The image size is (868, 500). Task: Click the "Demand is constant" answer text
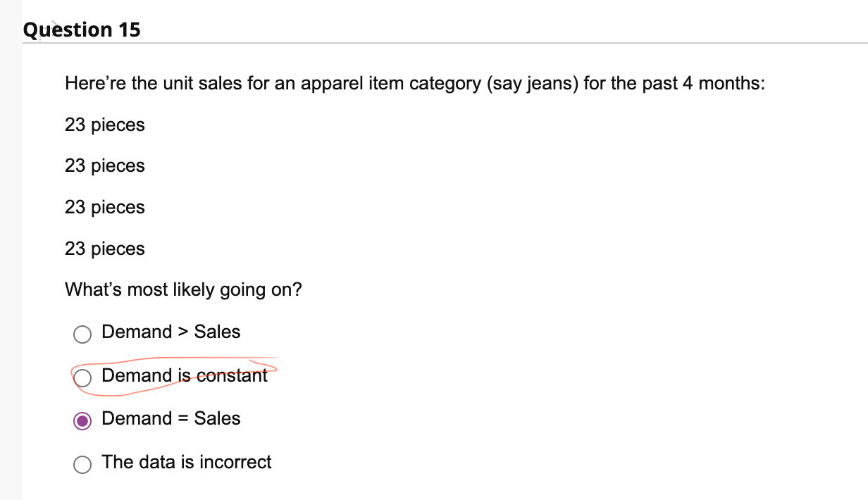[x=185, y=375]
